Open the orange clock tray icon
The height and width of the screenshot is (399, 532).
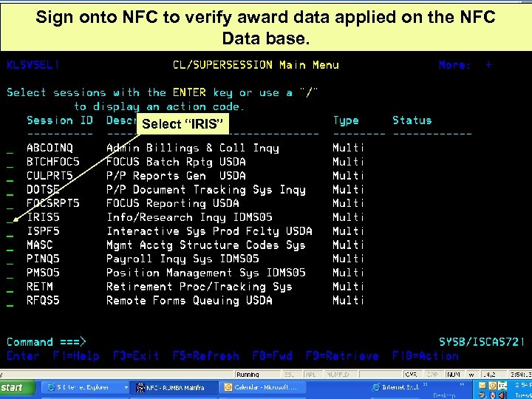pos(493,386)
